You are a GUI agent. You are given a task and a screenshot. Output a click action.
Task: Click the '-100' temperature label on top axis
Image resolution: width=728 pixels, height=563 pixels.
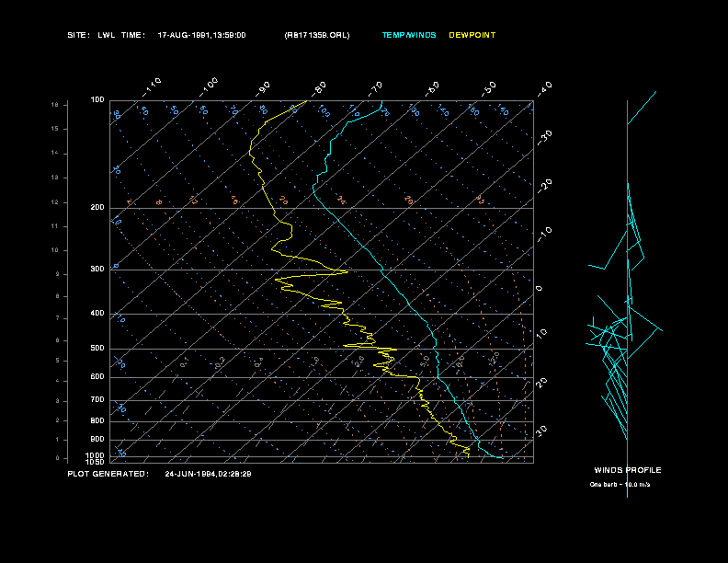[209, 87]
